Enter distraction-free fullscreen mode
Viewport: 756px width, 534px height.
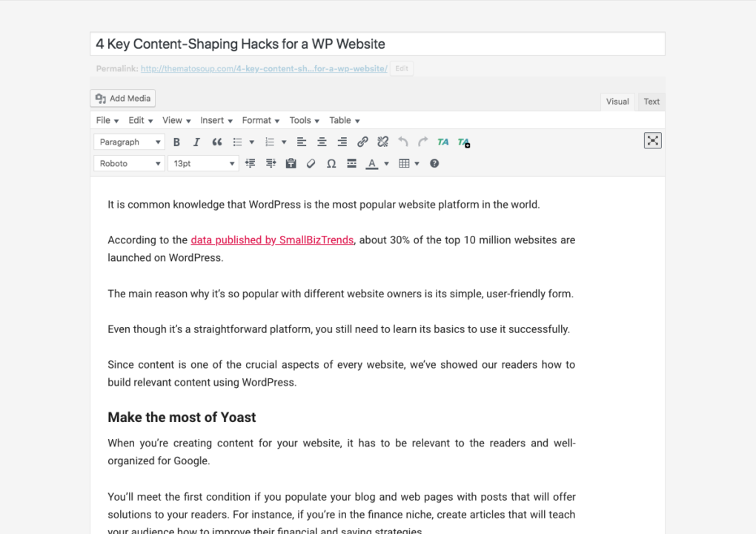(652, 141)
